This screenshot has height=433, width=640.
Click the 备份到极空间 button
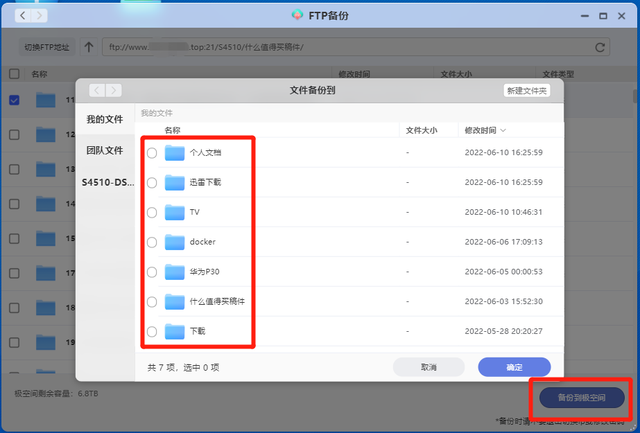582,397
